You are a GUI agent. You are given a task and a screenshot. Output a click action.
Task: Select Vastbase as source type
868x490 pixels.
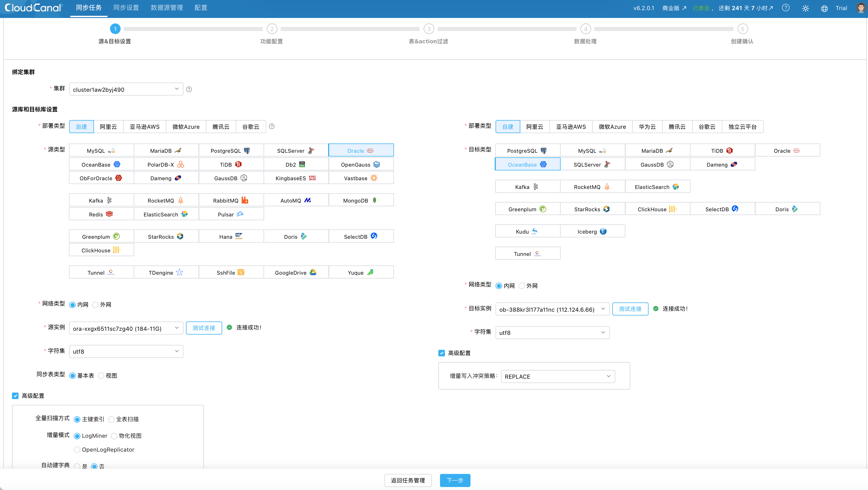click(x=361, y=178)
